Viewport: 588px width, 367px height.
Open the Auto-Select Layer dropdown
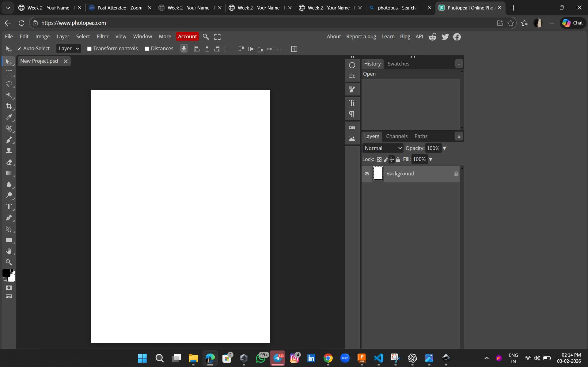tap(69, 49)
